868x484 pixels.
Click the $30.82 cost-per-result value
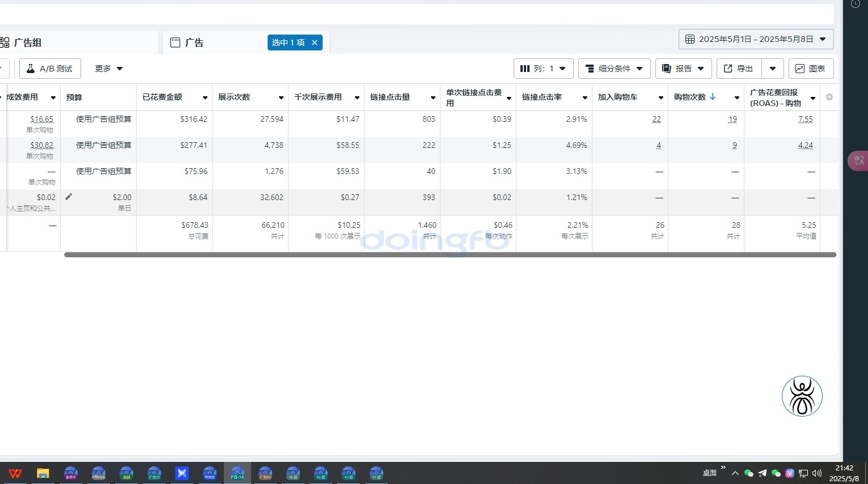pyautogui.click(x=42, y=145)
